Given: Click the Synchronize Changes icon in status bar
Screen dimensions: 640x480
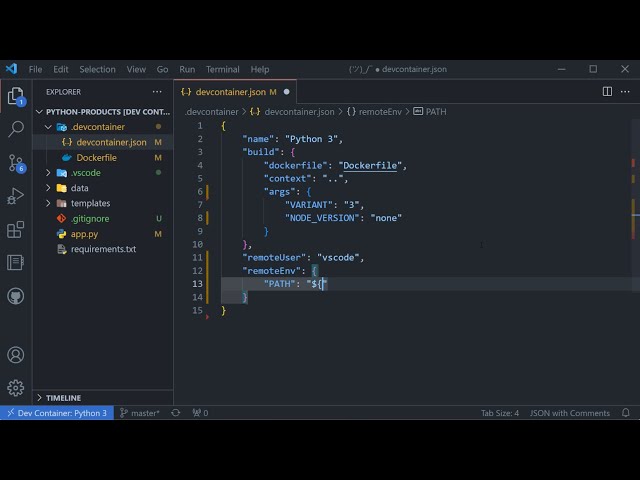Looking at the screenshot, I should pyautogui.click(x=176, y=413).
